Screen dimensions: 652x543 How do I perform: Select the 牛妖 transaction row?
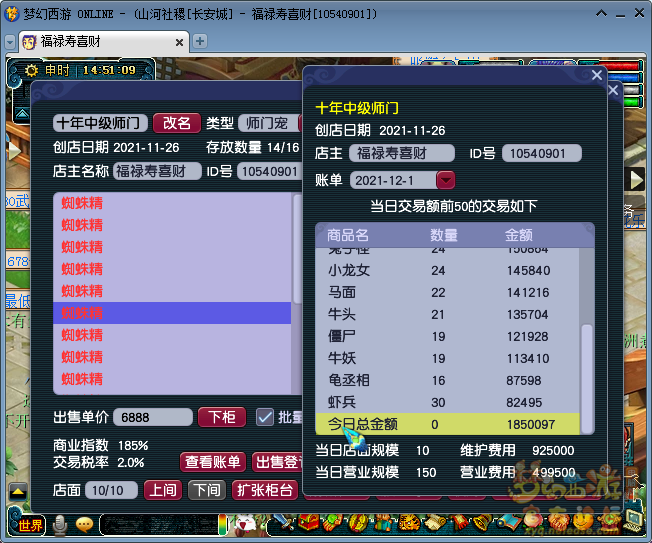pyautogui.click(x=447, y=359)
